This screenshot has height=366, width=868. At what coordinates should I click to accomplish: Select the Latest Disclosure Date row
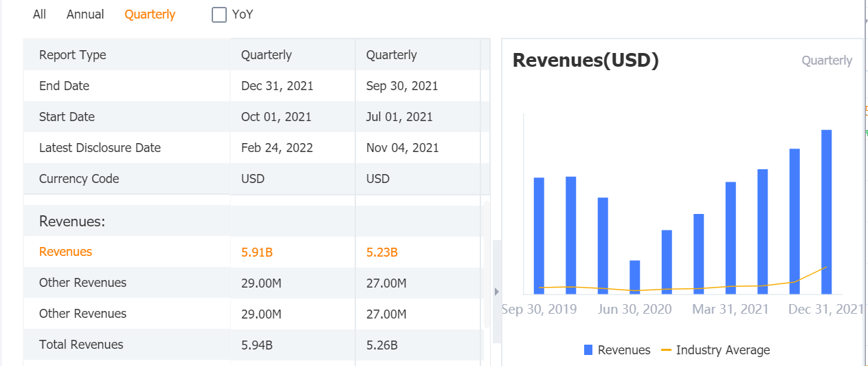click(x=100, y=148)
